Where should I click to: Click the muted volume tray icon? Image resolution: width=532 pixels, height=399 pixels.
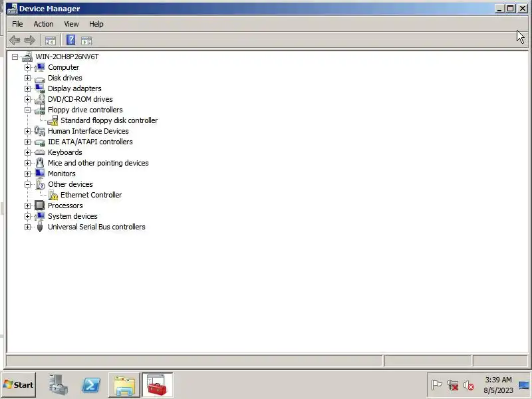click(469, 385)
